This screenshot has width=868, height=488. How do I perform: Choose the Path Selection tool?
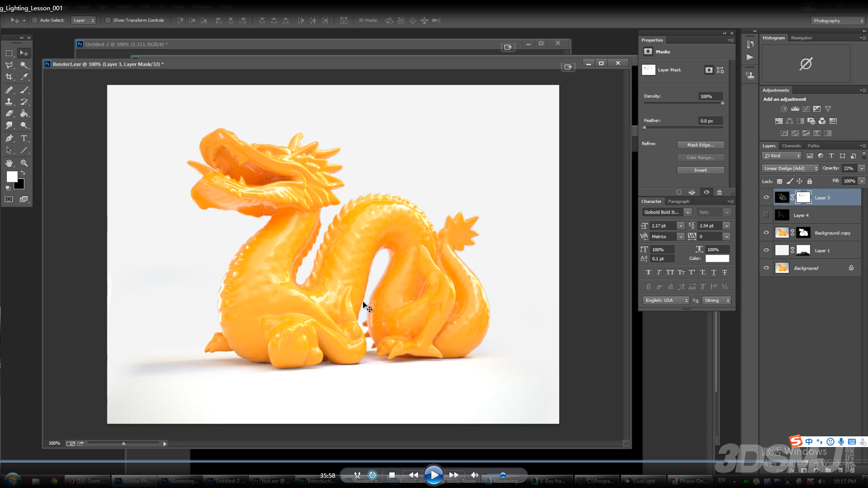click(x=9, y=150)
